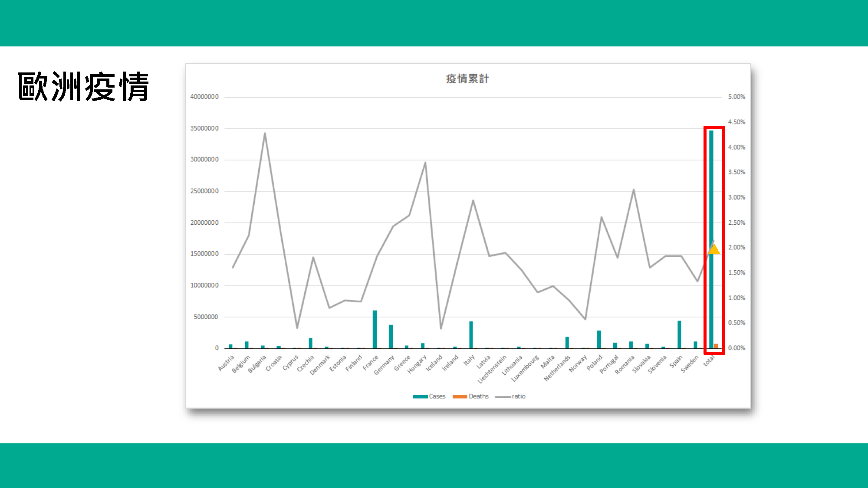Click the France Cases bar
The image size is (868, 488).
(x=375, y=329)
